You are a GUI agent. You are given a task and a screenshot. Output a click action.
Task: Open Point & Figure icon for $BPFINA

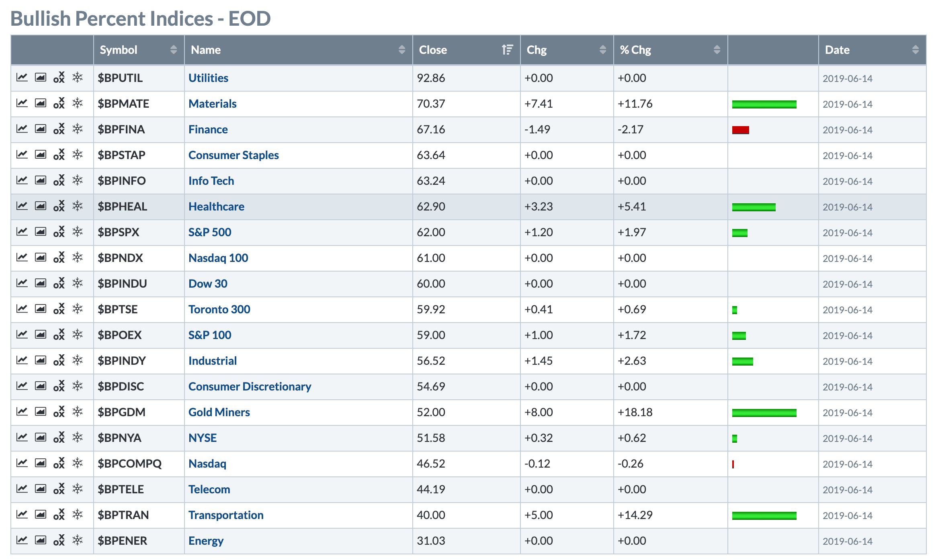[59, 129]
